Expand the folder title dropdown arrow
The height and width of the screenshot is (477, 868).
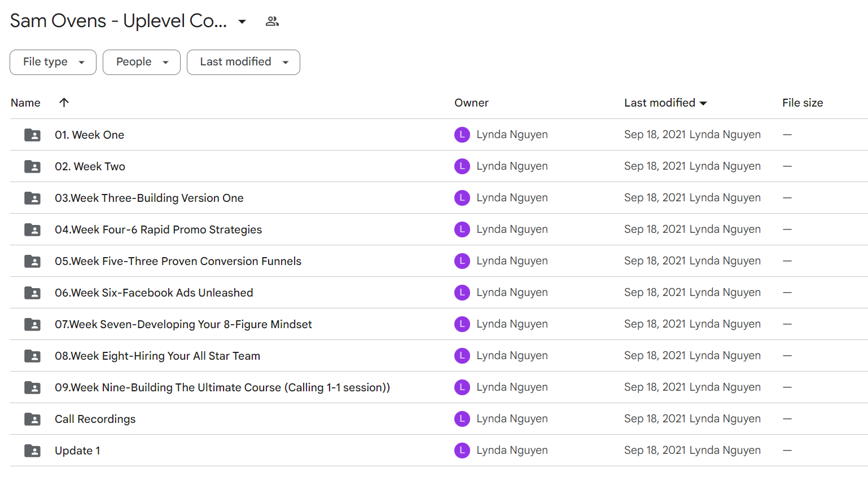click(x=242, y=21)
